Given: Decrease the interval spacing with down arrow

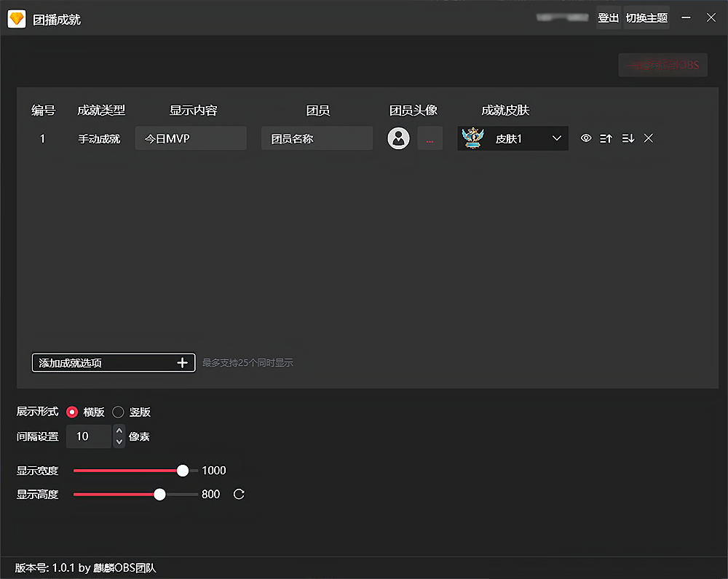Looking at the screenshot, I should [x=119, y=442].
